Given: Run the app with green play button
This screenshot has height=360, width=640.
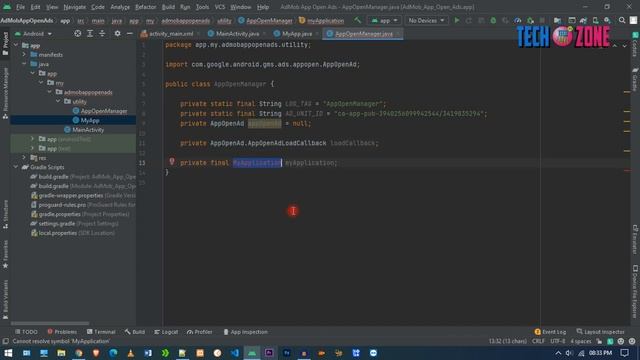Looking at the screenshot, I should pyautogui.click(x=457, y=20).
